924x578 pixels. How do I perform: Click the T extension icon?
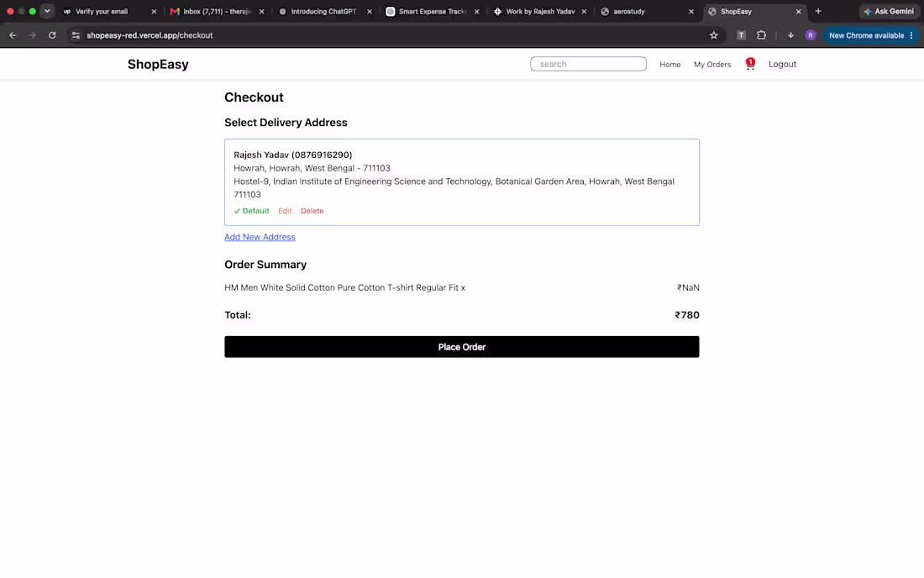point(742,35)
